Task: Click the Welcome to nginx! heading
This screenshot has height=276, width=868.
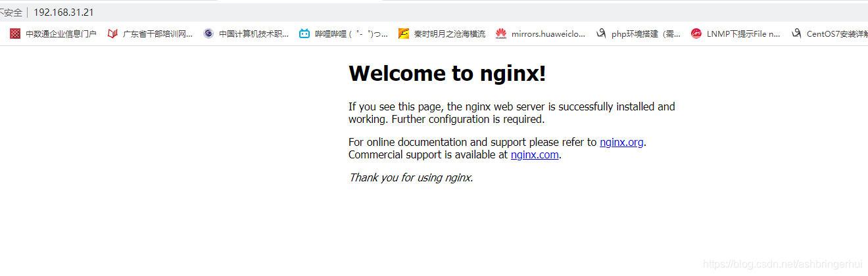Action: (x=447, y=74)
